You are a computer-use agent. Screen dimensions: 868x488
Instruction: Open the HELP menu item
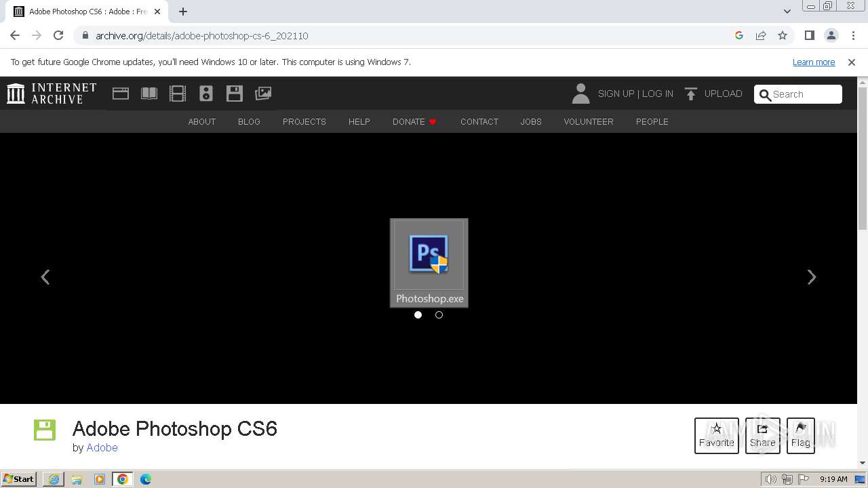coord(359,121)
